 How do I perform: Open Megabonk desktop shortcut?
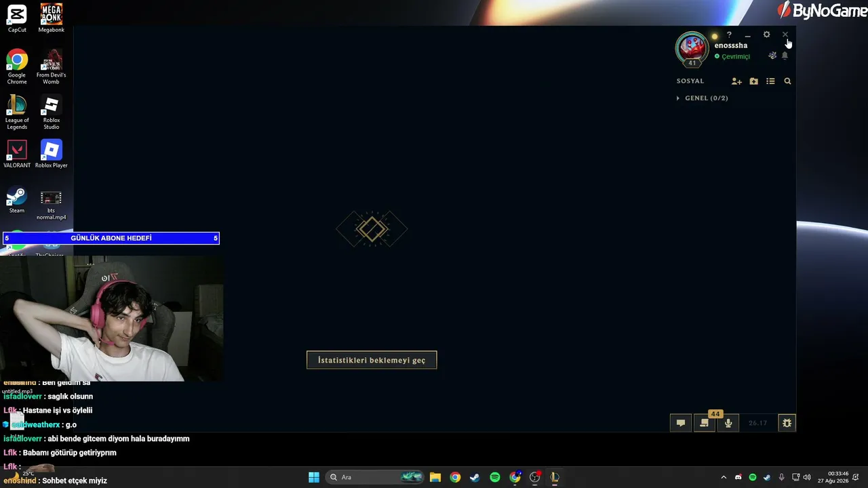pyautogui.click(x=51, y=19)
